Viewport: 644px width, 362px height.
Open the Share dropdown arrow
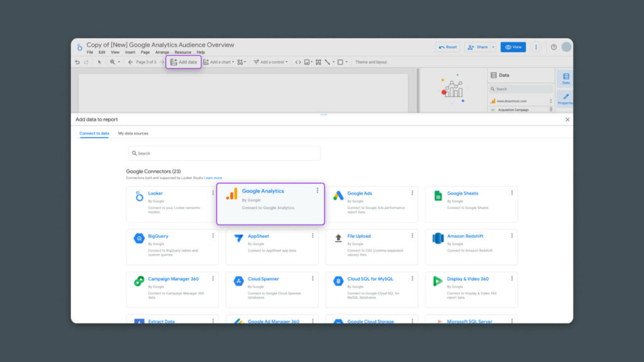(493, 47)
